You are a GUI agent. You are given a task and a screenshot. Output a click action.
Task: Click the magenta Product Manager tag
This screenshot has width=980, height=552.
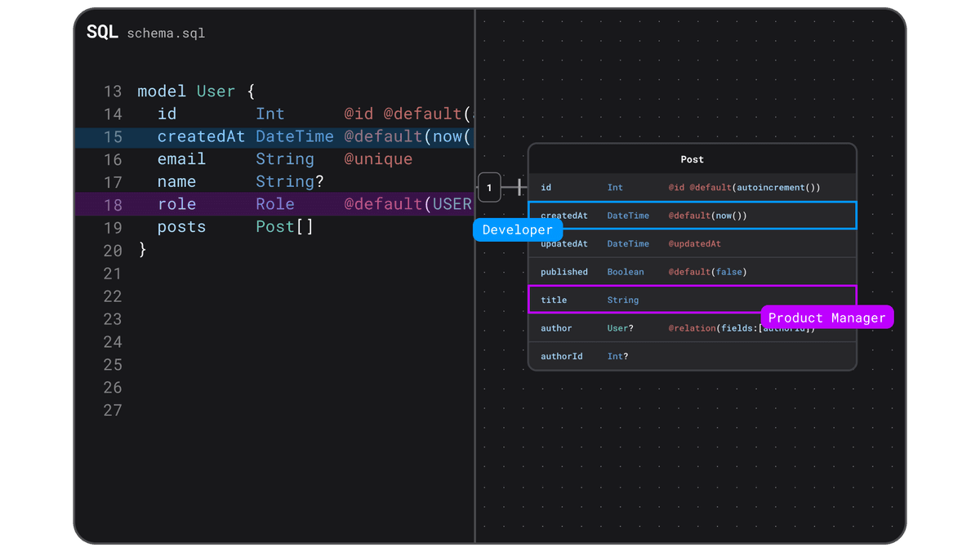(826, 317)
